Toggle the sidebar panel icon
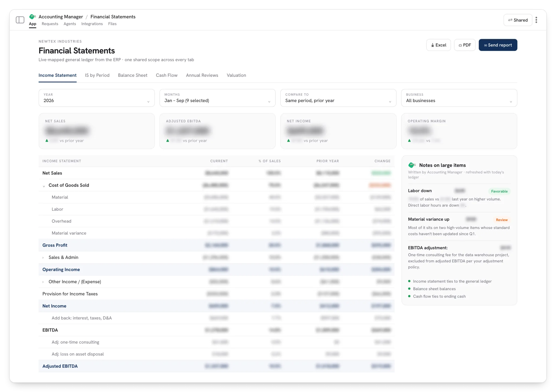 coord(20,20)
